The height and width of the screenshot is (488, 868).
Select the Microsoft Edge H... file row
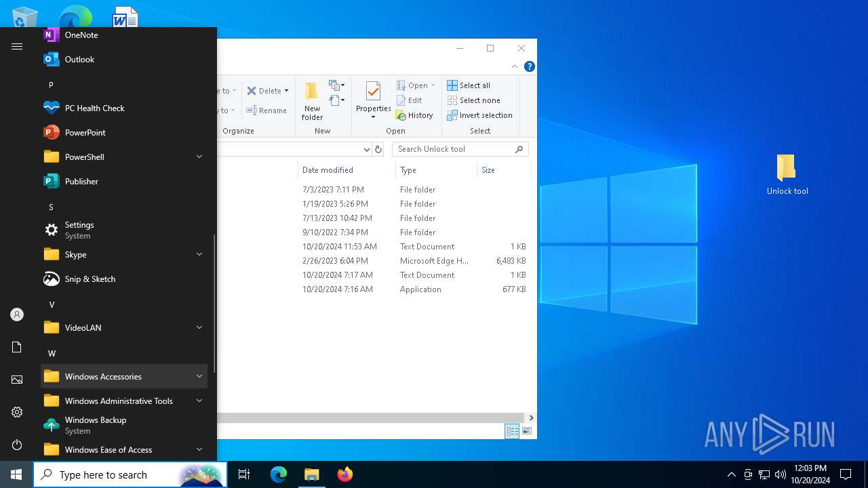coord(373,261)
